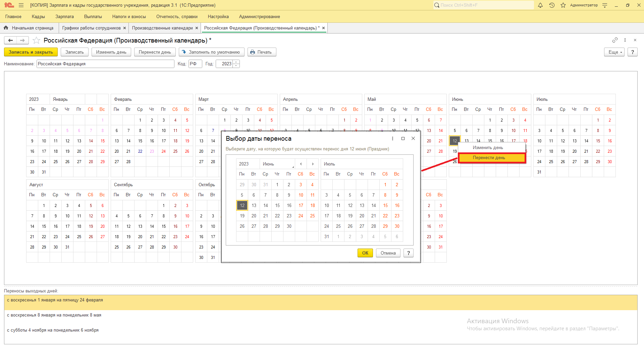The image size is (644, 346).
Task: Go to next month in dialog
Action: coord(313,164)
